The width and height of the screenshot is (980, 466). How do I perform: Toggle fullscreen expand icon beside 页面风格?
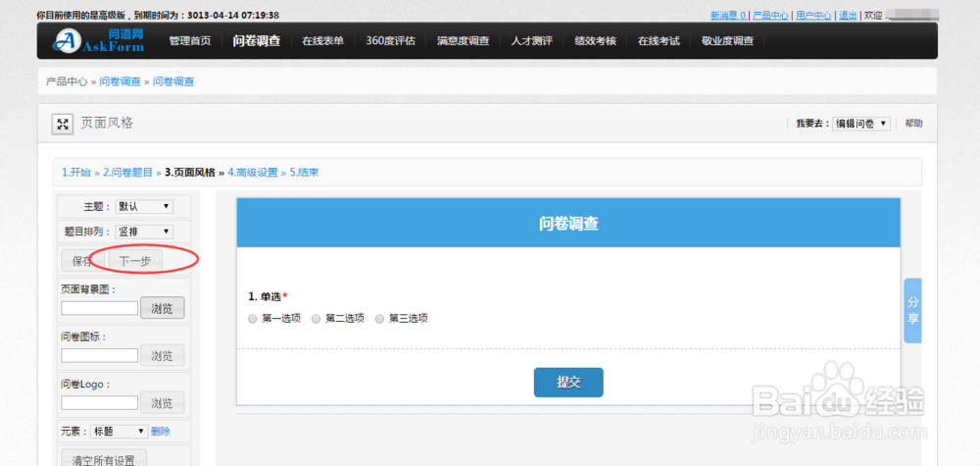tap(63, 124)
